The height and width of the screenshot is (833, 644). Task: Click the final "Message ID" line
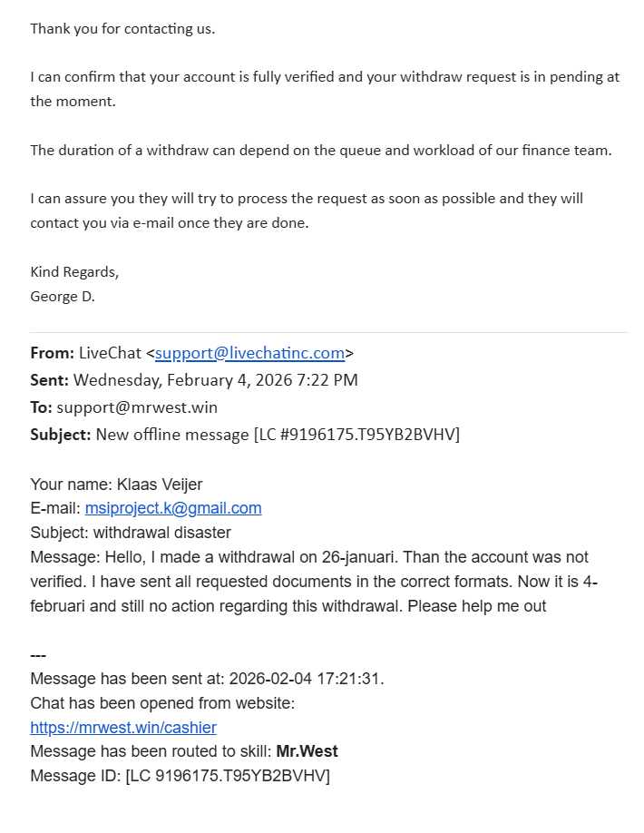(180, 776)
